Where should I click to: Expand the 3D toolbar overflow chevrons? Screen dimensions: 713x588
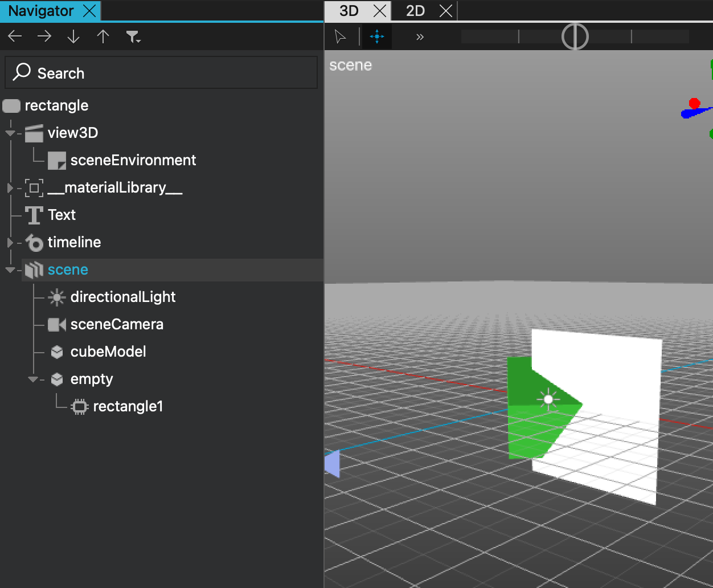pyautogui.click(x=420, y=37)
